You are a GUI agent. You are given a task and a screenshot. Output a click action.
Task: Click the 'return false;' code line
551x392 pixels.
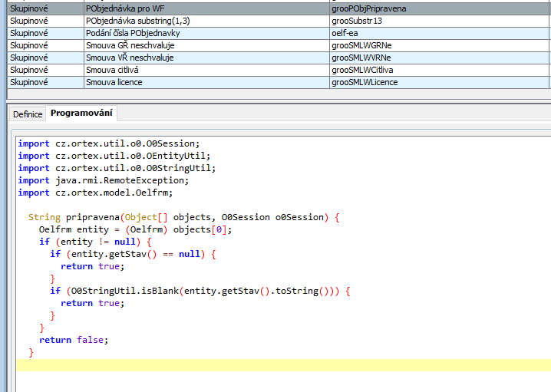pyautogui.click(x=74, y=340)
